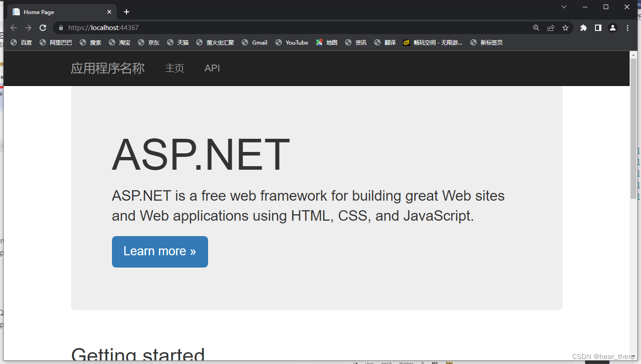
Task: Open the 京东 bookmark
Action: tap(149, 42)
